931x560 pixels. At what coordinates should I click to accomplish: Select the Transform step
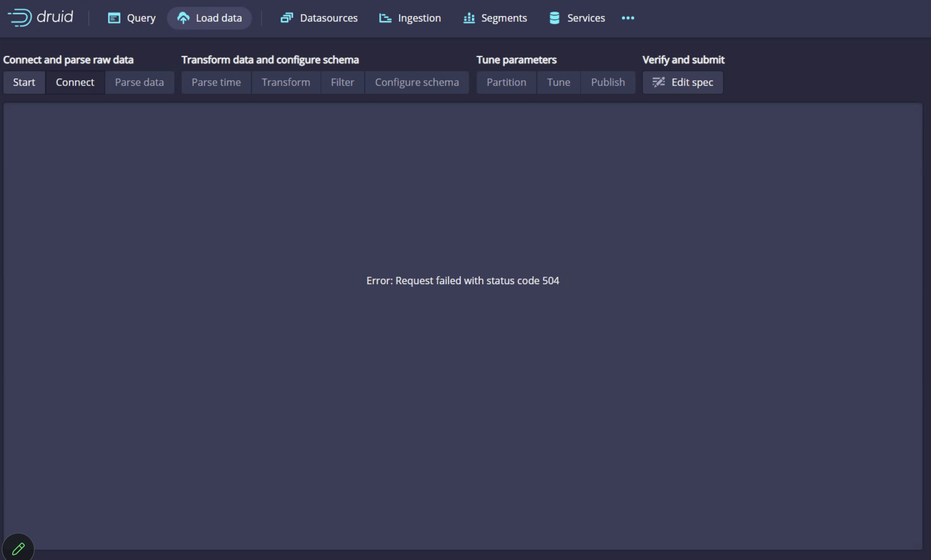pos(286,82)
